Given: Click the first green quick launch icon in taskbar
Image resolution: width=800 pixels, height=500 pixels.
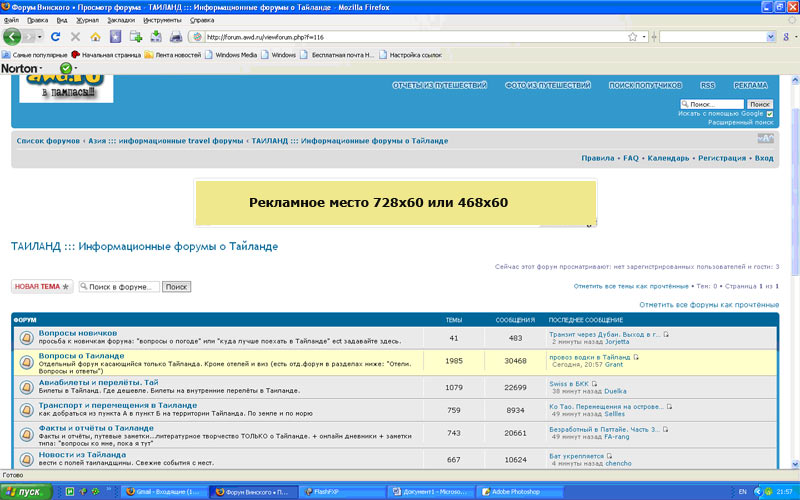Looking at the screenshot, I should [x=70, y=492].
